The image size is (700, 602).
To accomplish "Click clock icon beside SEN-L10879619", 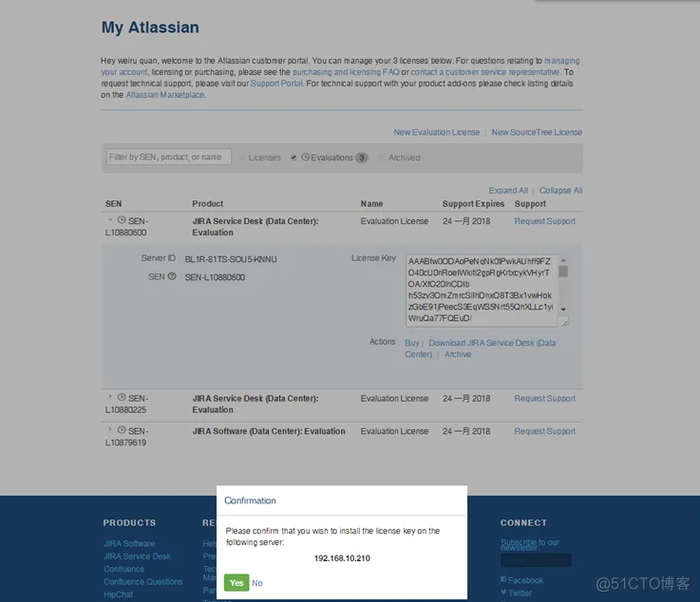I will point(122,430).
